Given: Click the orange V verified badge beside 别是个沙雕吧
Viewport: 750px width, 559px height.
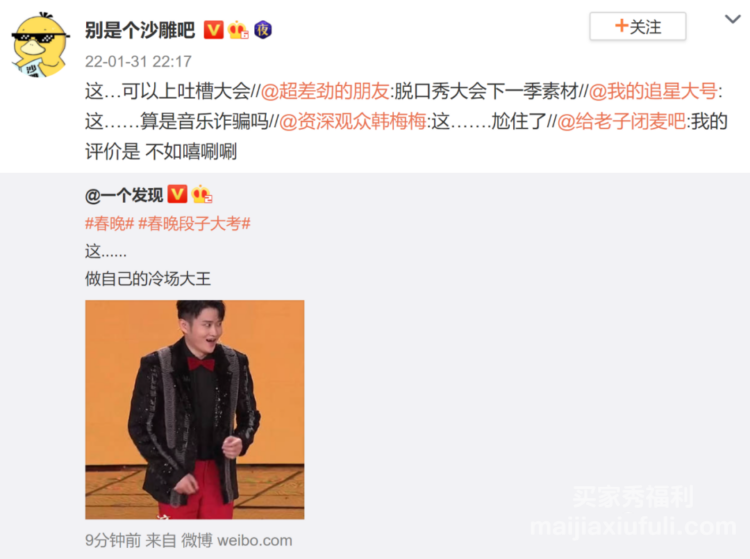Looking at the screenshot, I should coord(213,30).
